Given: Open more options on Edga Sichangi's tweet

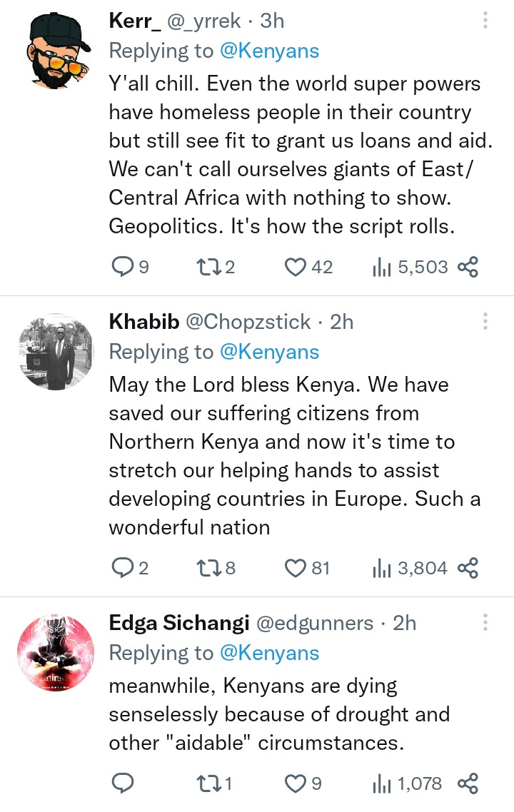Looking at the screenshot, I should click(485, 622).
